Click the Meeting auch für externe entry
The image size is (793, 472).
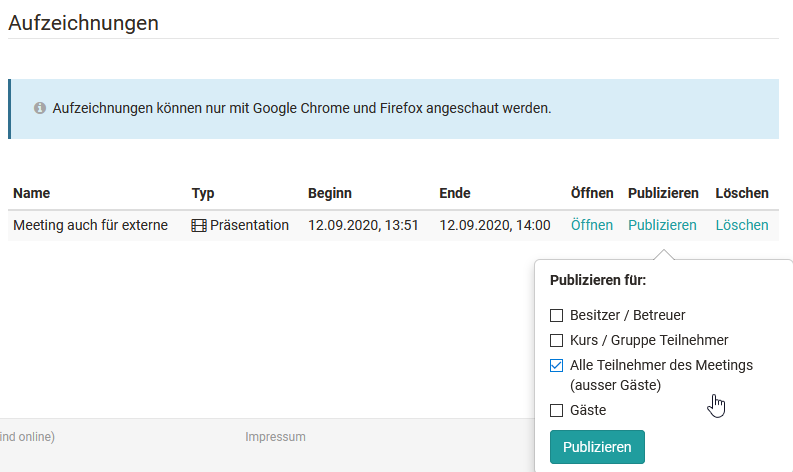click(x=90, y=225)
